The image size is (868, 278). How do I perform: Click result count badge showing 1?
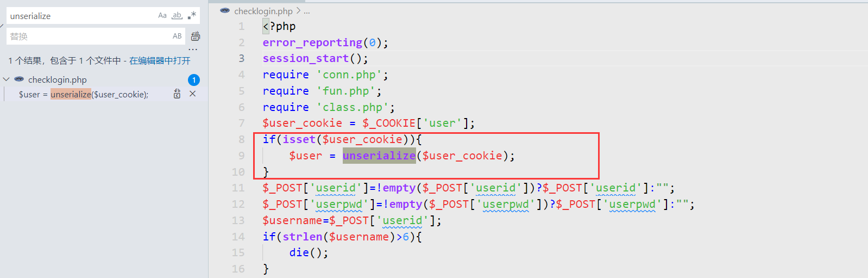click(x=194, y=80)
